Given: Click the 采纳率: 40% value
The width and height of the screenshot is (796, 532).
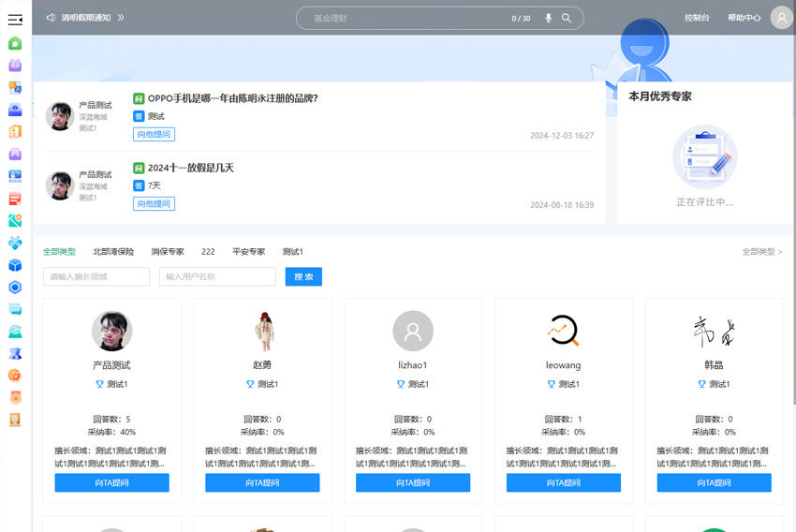Looking at the screenshot, I should pyautogui.click(x=112, y=432).
